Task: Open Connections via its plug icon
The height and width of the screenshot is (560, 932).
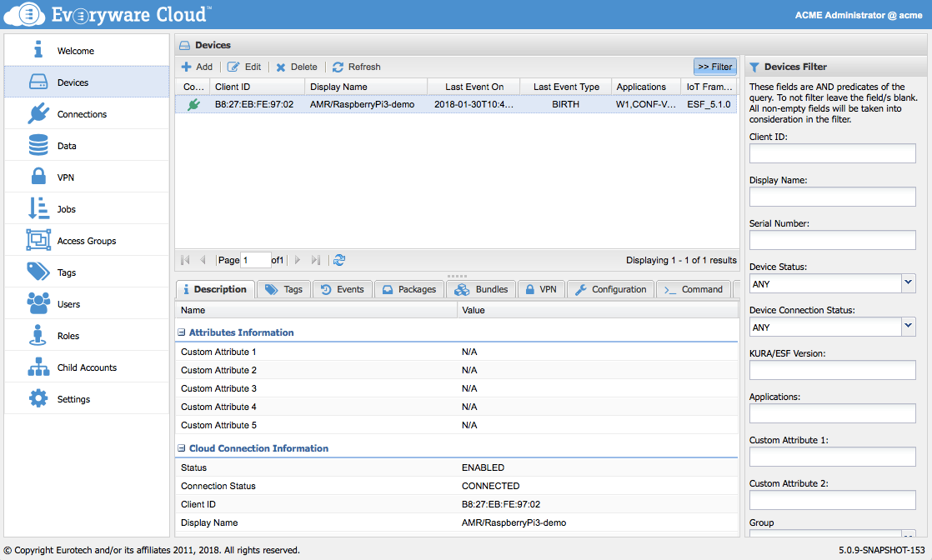Action: point(38,113)
